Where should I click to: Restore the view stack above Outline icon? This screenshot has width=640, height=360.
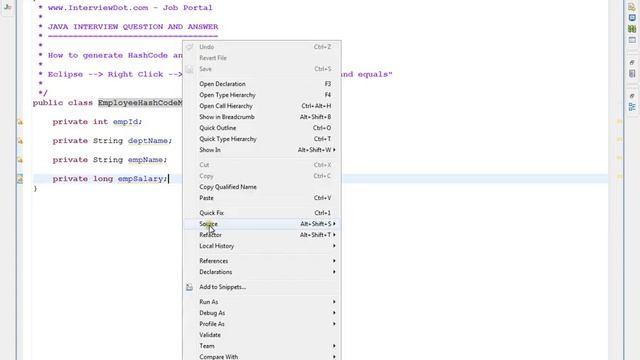coord(632,96)
